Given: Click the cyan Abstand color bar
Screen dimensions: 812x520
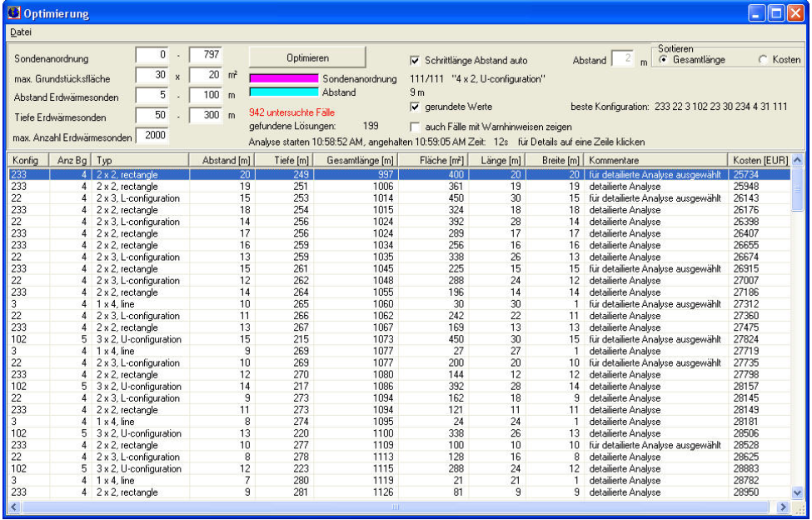Looking at the screenshot, I should click(x=283, y=92).
